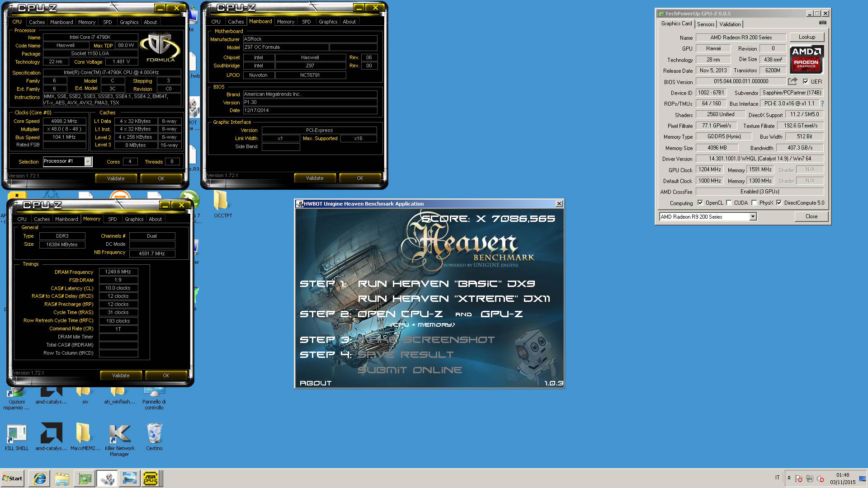The width and height of the screenshot is (868, 488).
Task: Open the Pannello di controllo desktop icon
Action: tap(154, 398)
